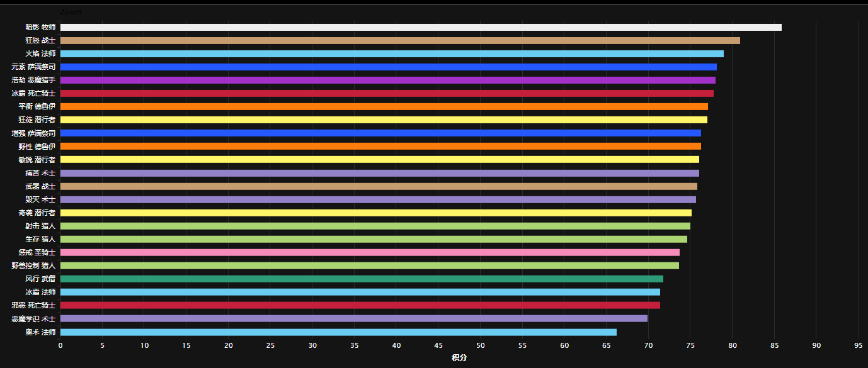Click the purple 浩劫 恶魔猎手 bar
The height and width of the screenshot is (368, 868).
click(x=387, y=80)
